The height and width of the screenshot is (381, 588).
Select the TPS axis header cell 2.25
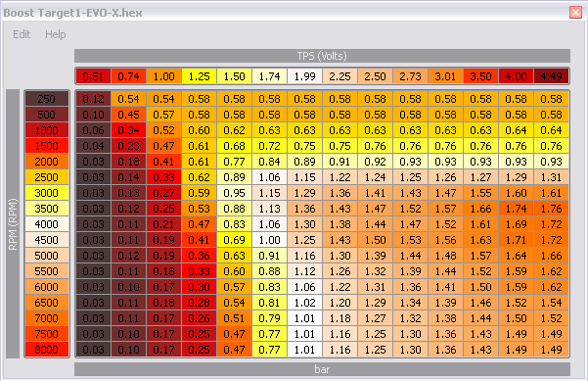pyautogui.click(x=340, y=76)
